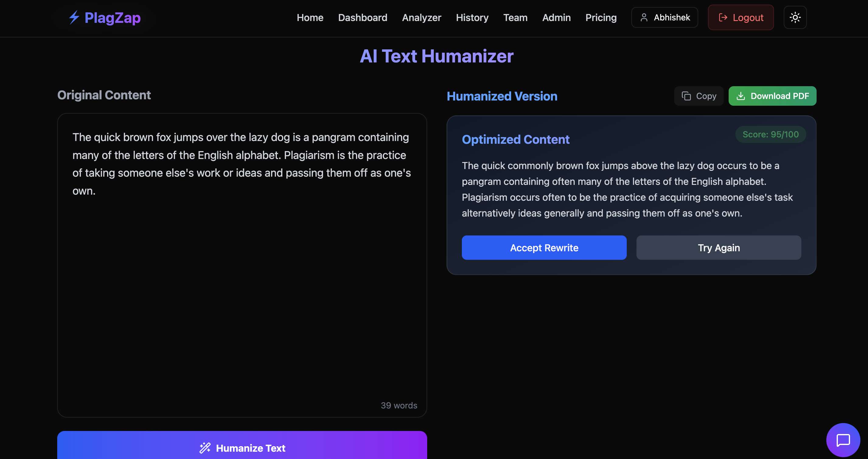Click the Accept Rewrite button
868x459 pixels.
click(x=544, y=248)
